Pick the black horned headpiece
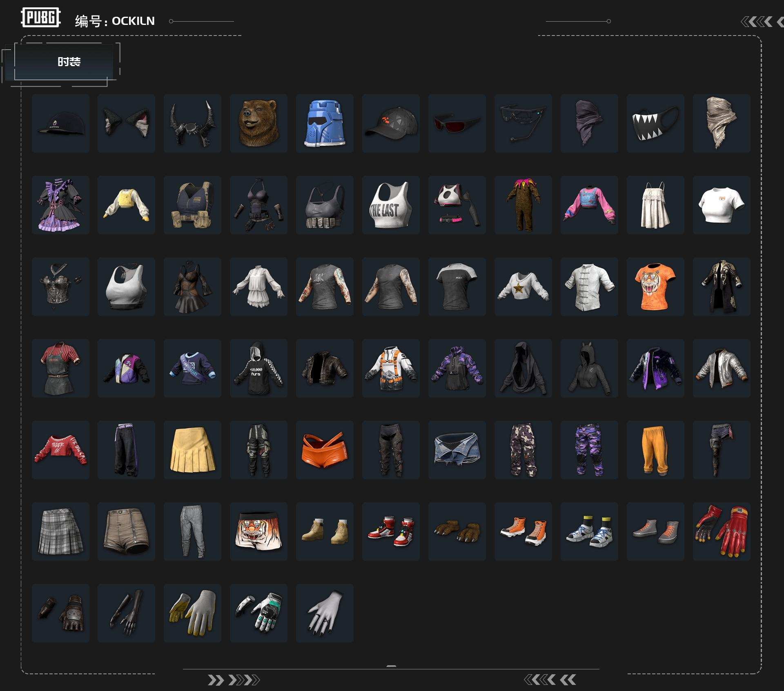The image size is (784, 691). [x=192, y=123]
